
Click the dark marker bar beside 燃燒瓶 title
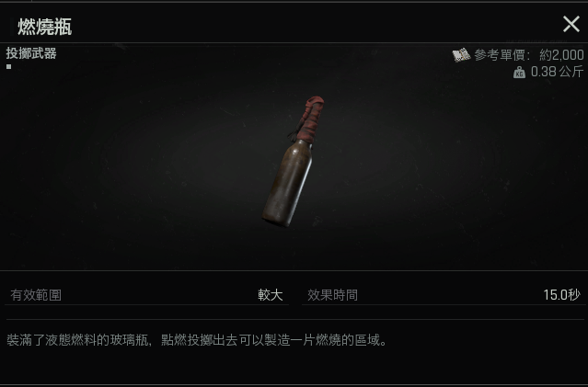(12, 27)
